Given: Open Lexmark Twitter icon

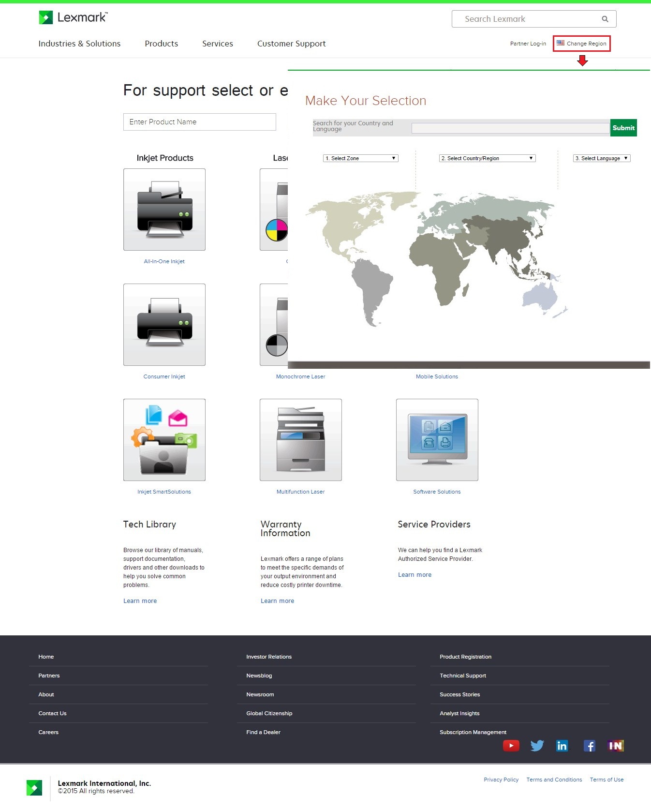Looking at the screenshot, I should click(x=537, y=746).
